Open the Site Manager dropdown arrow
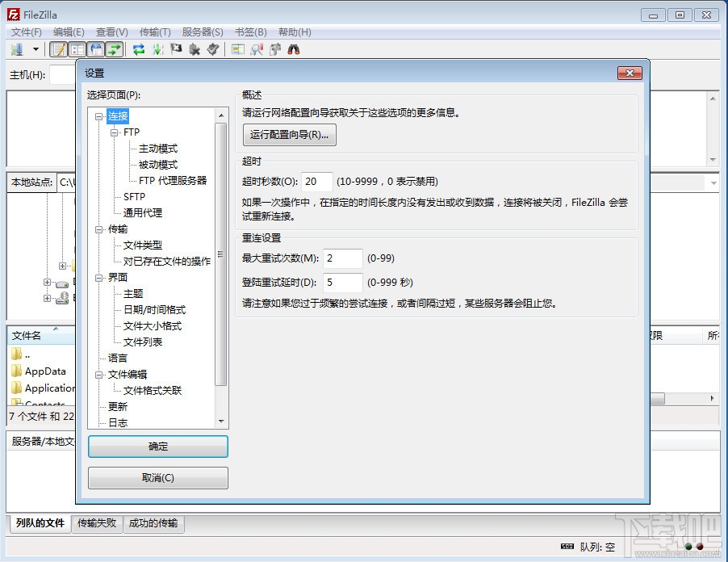 coord(35,49)
